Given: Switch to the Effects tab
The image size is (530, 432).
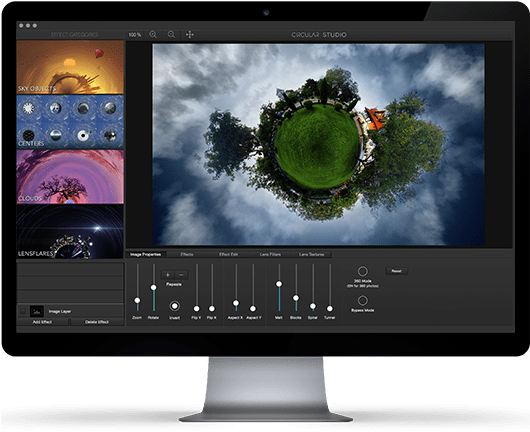Looking at the screenshot, I should click(x=187, y=254).
